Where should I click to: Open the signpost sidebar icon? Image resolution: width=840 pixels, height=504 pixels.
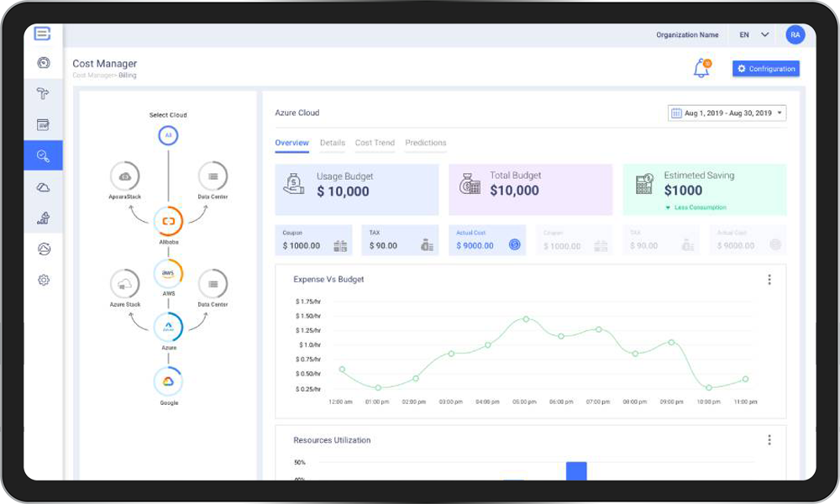(x=43, y=94)
